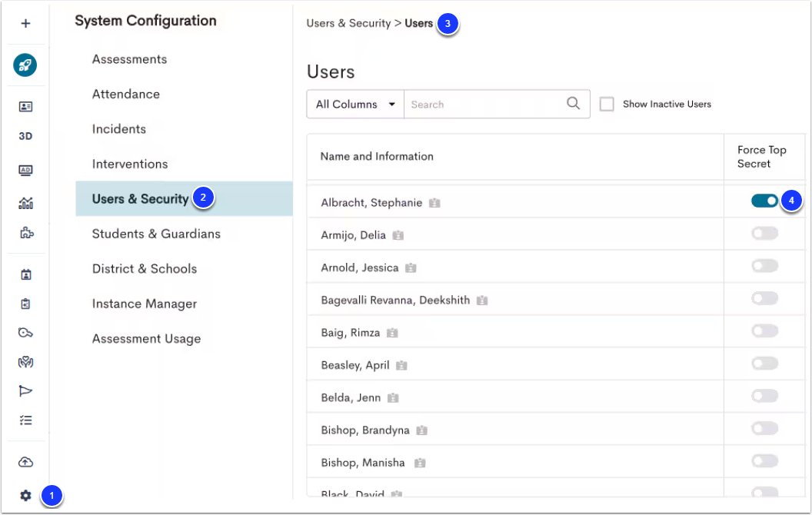812x515 pixels.
Task: Open Students & Guardians section
Action: click(156, 234)
